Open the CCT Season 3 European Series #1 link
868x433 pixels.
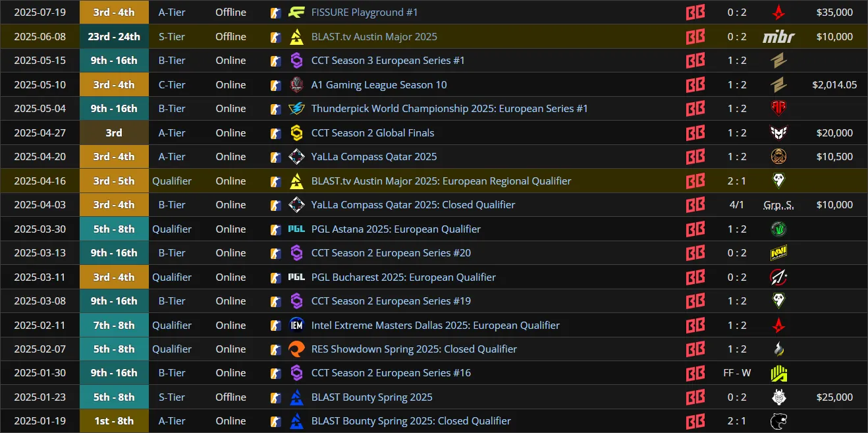[x=388, y=61]
